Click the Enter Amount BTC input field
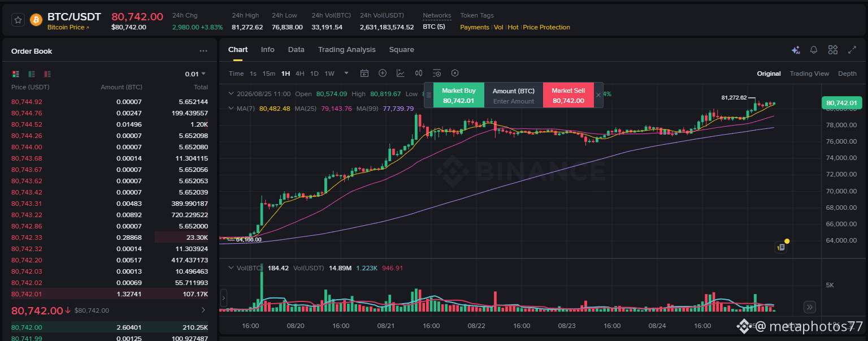 point(514,101)
